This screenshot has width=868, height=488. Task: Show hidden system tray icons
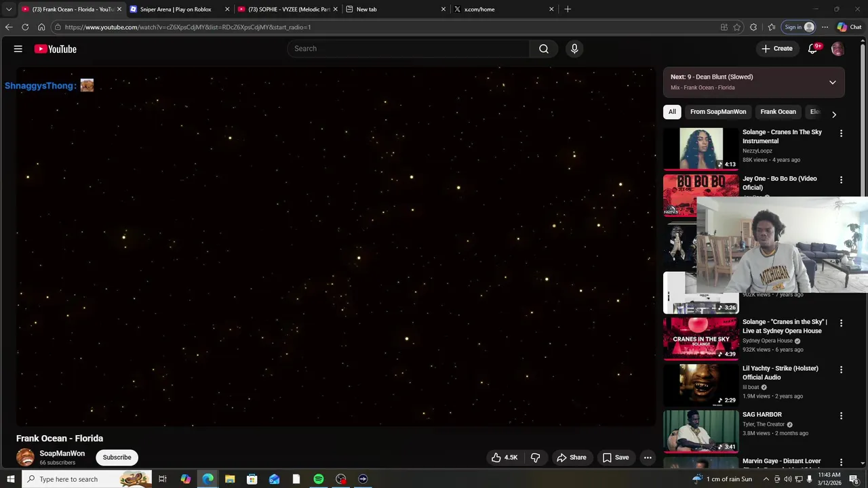coord(766,479)
